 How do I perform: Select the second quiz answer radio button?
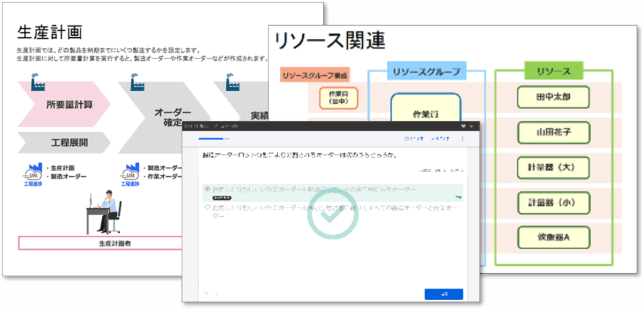point(207,208)
